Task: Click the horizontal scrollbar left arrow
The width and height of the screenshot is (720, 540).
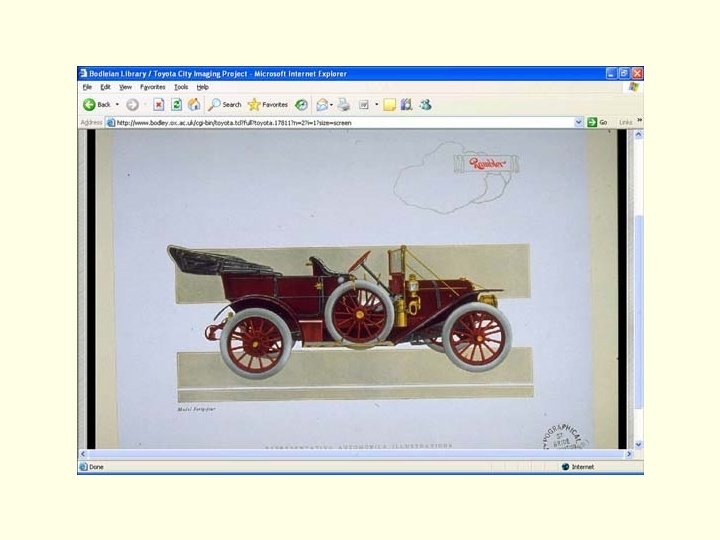Action: click(83, 454)
